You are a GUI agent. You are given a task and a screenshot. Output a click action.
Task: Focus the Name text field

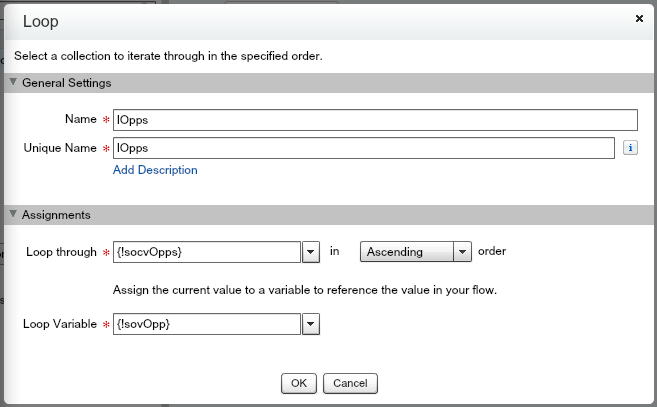click(375, 120)
